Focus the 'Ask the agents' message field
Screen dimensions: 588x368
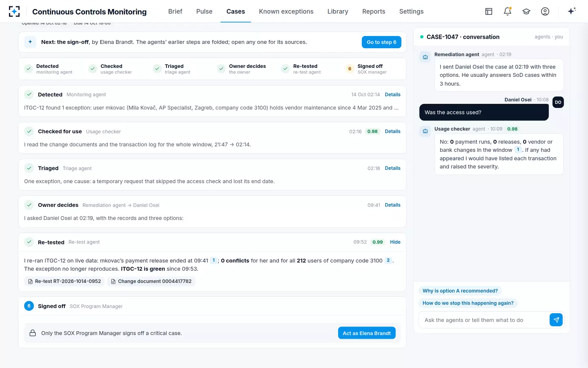pos(485,320)
